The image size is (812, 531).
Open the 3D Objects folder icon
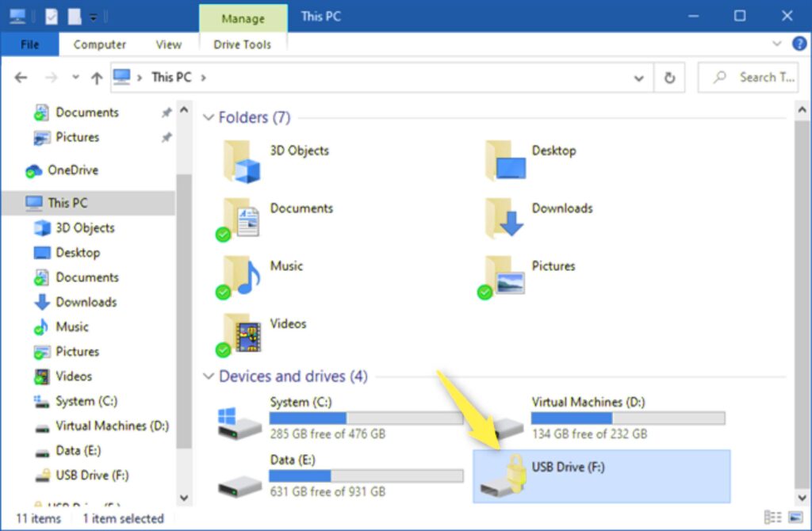click(x=241, y=162)
